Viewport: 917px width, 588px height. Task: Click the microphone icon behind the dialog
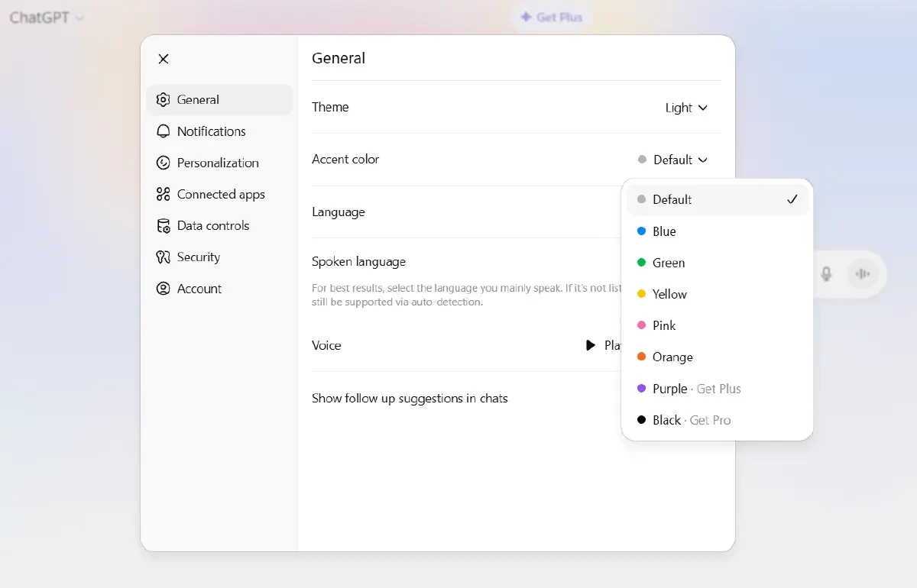tap(826, 273)
